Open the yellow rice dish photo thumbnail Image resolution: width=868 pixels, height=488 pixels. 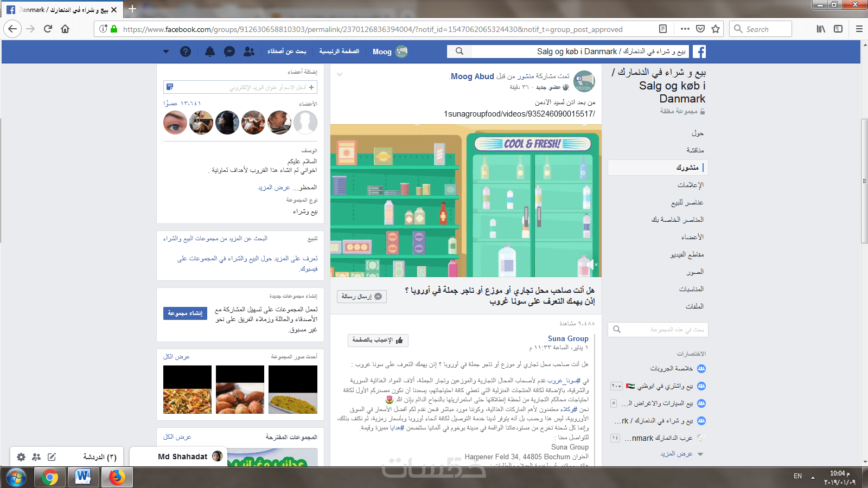pos(293,390)
